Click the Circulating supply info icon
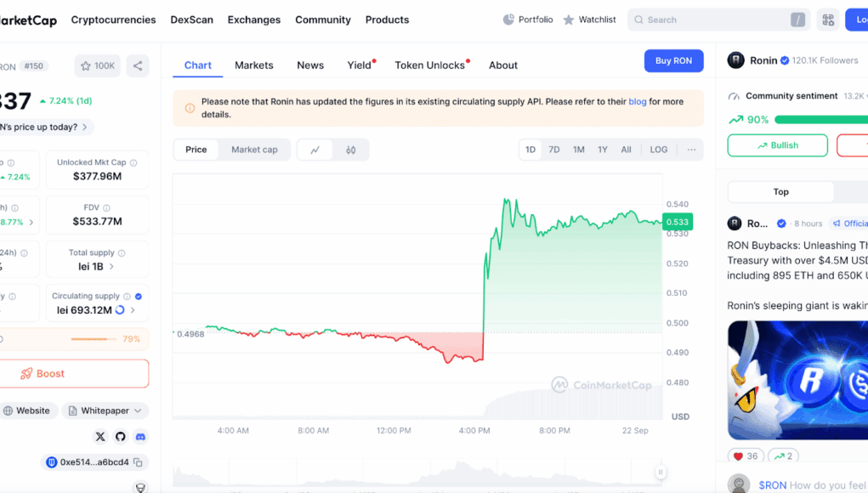The image size is (868, 493). (x=127, y=297)
